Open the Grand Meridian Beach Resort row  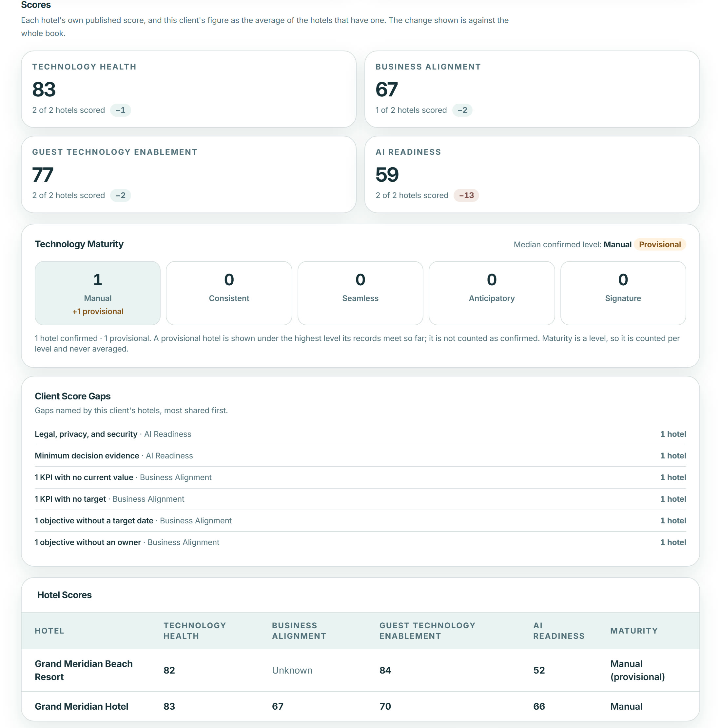[360, 670]
